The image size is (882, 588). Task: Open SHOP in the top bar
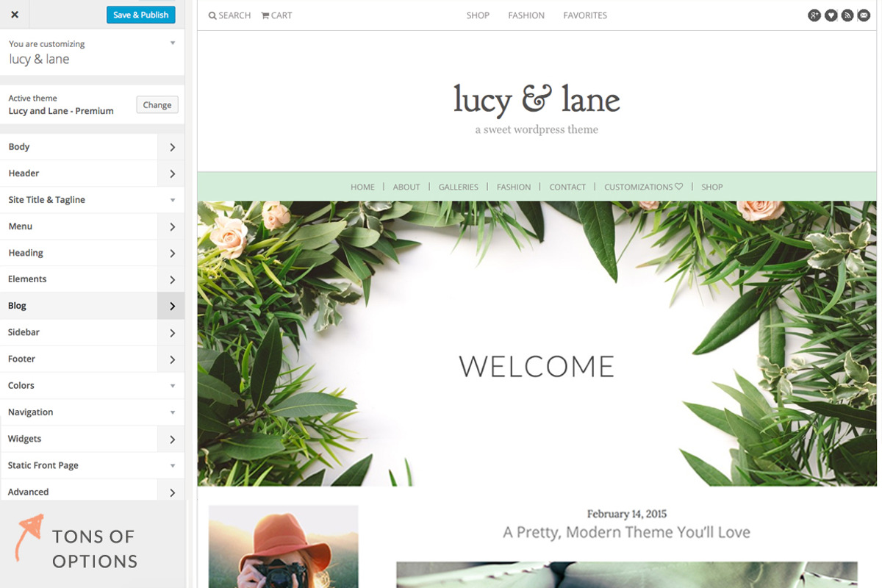[x=478, y=15]
